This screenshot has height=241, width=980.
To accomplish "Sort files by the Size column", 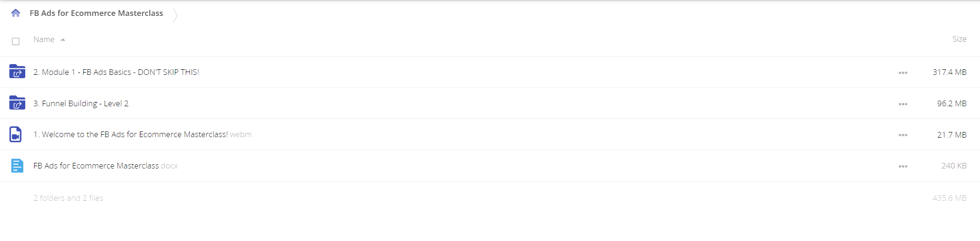I will [959, 39].
